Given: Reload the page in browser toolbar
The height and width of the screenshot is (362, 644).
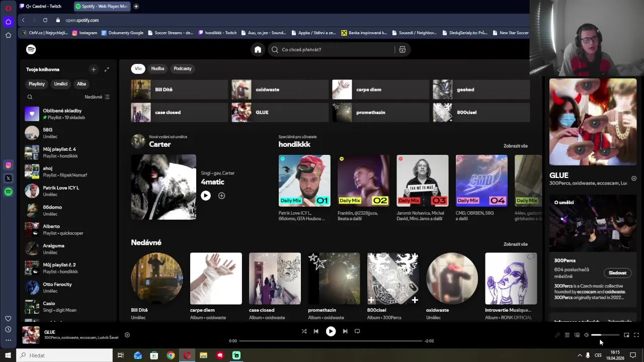Looking at the screenshot, I should click(x=45, y=20).
